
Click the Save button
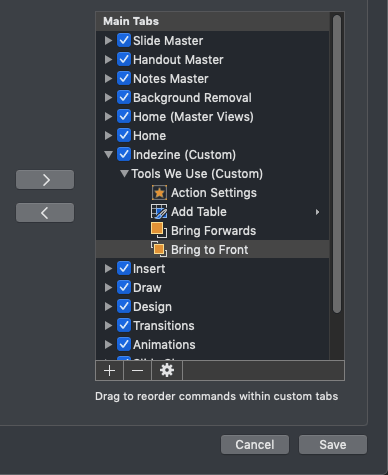pos(333,444)
